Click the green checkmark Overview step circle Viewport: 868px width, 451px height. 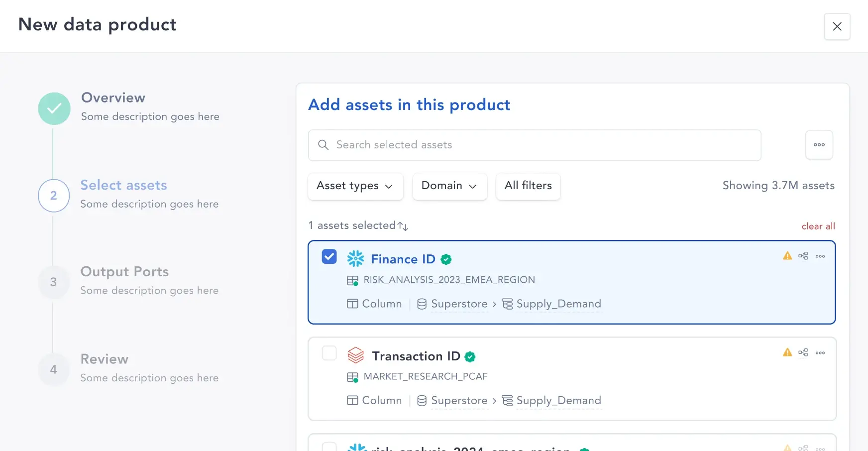pyautogui.click(x=54, y=109)
